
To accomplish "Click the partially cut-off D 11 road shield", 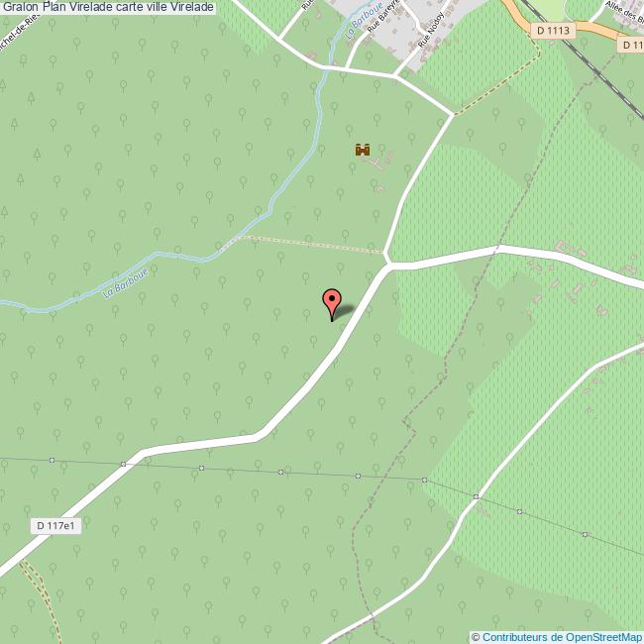I will [x=631, y=44].
